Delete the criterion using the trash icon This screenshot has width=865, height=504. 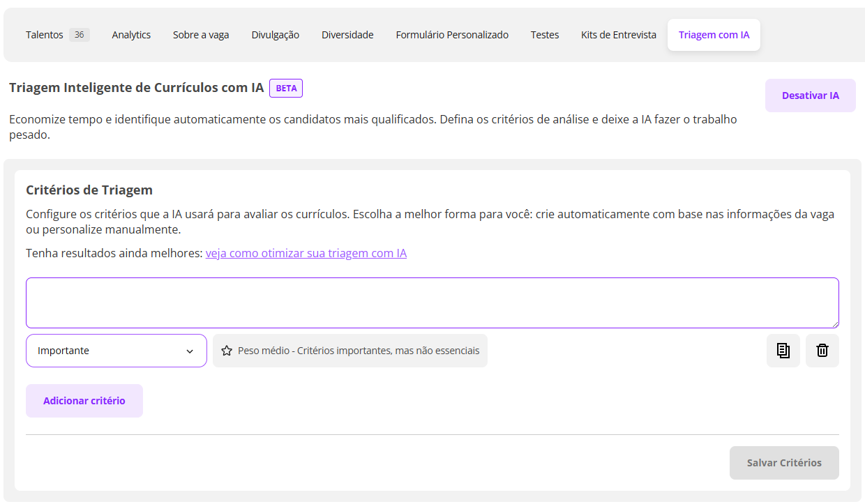[822, 351]
